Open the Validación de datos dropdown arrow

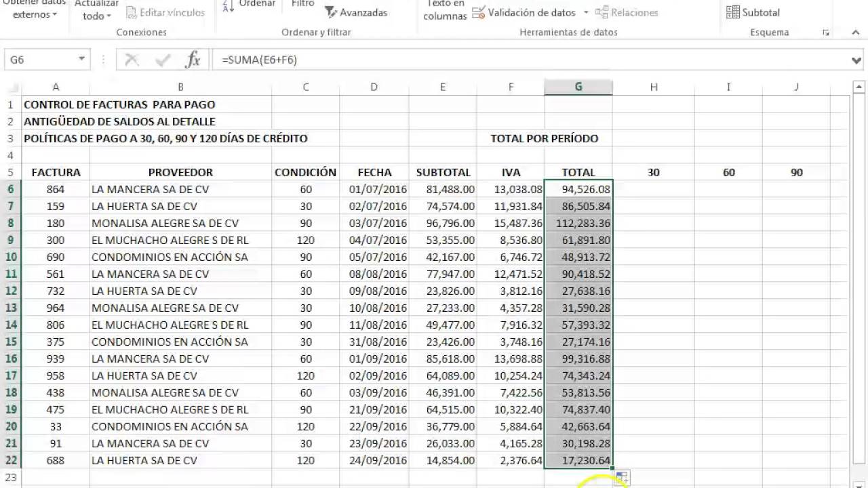[x=585, y=12]
